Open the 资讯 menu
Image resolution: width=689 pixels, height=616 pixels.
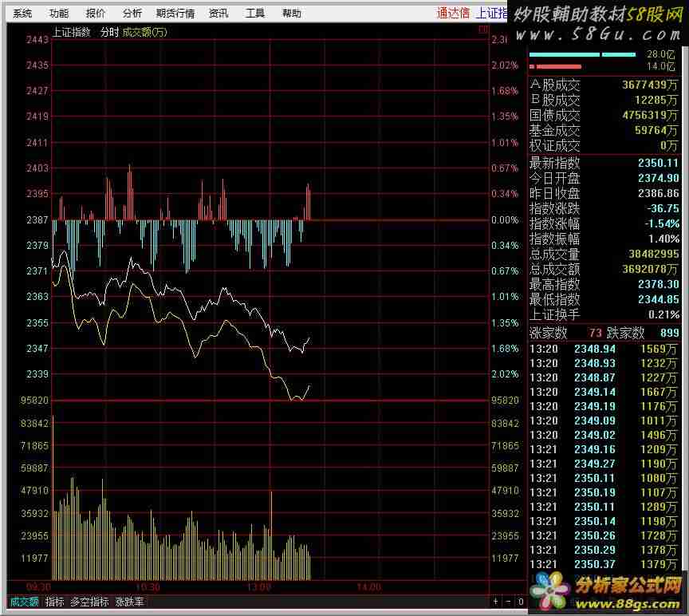(219, 14)
